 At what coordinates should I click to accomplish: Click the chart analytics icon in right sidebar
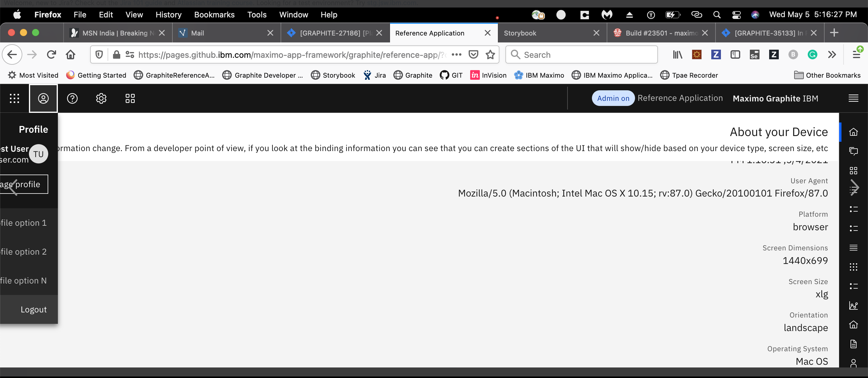point(853,305)
